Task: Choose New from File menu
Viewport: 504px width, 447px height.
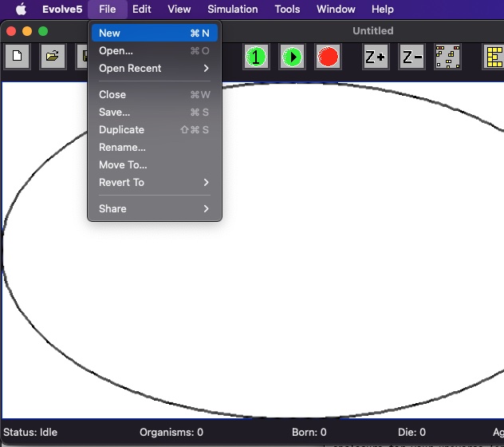Action: [x=154, y=34]
